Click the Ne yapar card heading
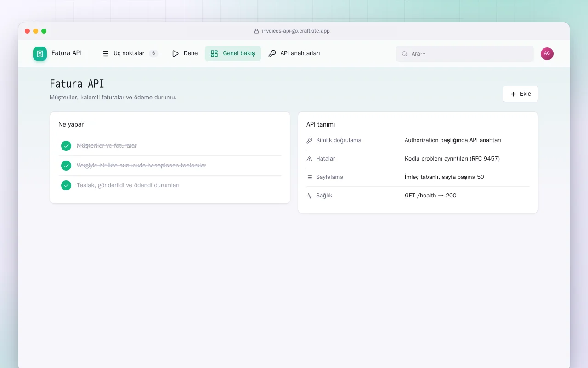Viewport: 588px width, 368px height. click(71, 124)
